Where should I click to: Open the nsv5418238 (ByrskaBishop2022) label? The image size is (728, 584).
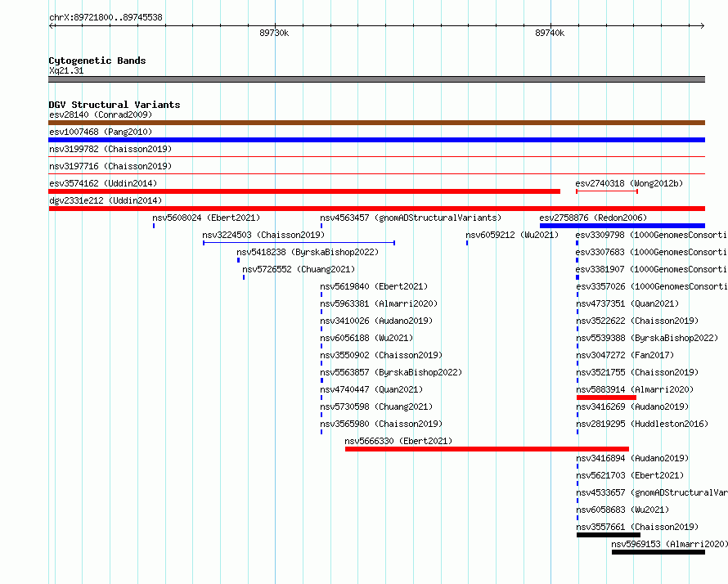[308, 252]
